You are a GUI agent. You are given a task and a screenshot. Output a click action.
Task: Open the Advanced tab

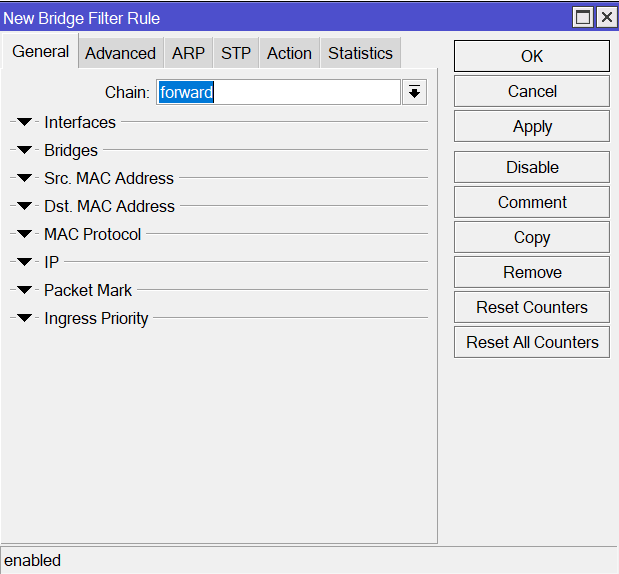[x=120, y=53]
